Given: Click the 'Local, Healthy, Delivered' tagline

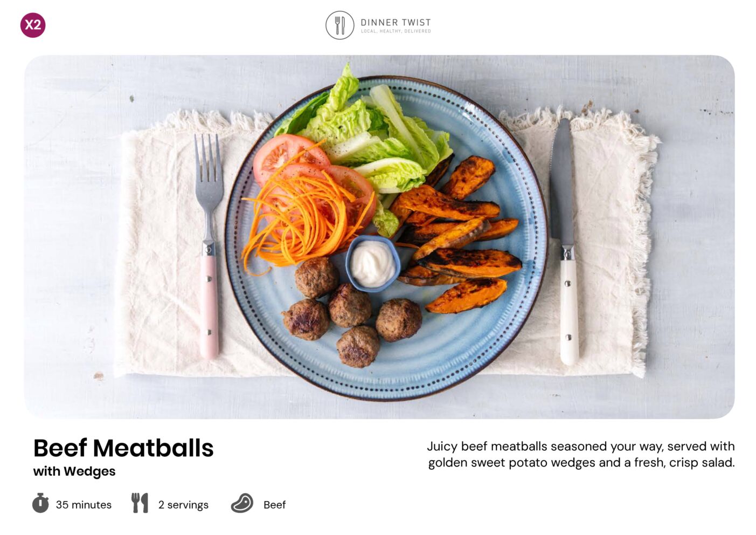Looking at the screenshot, I should pyautogui.click(x=396, y=31).
